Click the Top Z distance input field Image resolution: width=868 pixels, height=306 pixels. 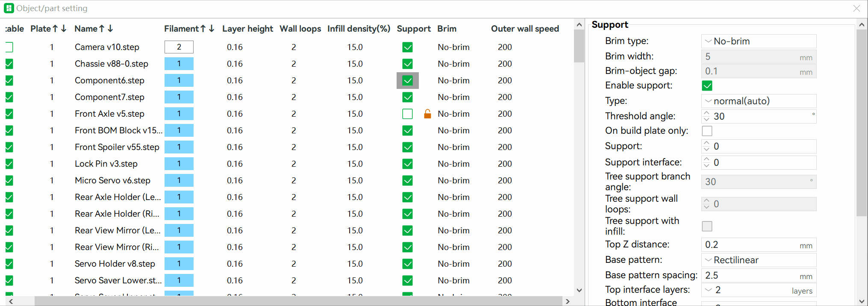click(759, 244)
